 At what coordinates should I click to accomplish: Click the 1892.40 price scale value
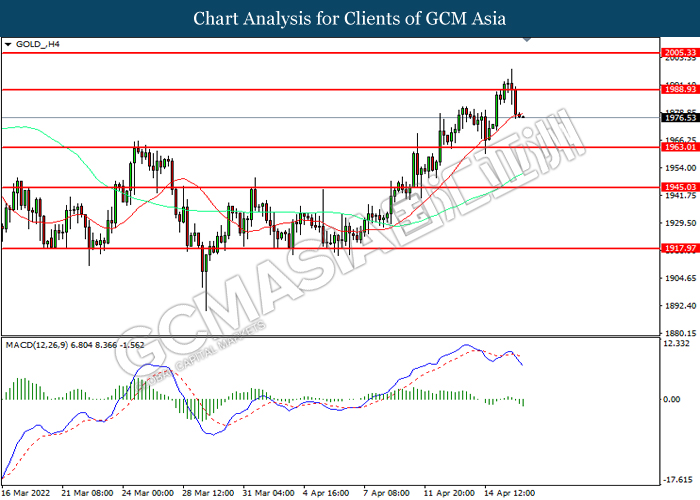coord(680,306)
